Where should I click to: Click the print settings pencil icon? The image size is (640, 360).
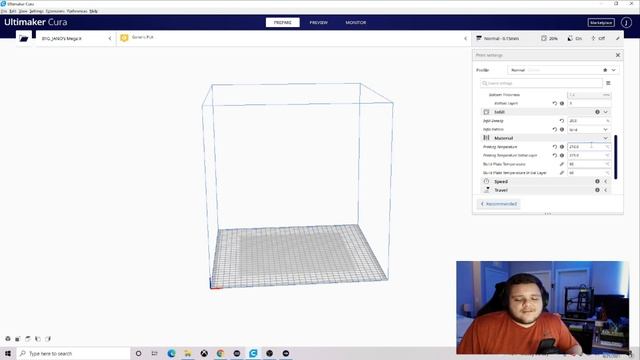point(618,38)
